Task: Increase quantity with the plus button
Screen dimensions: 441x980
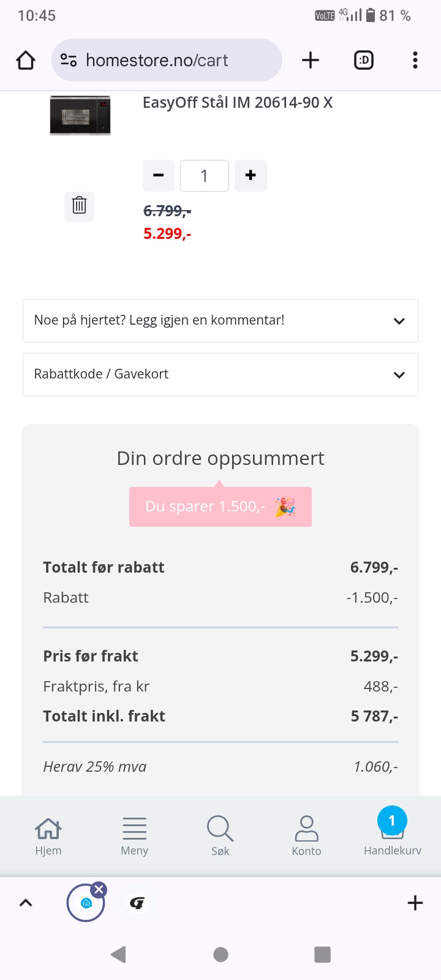Action: click(x=251, y=176)
